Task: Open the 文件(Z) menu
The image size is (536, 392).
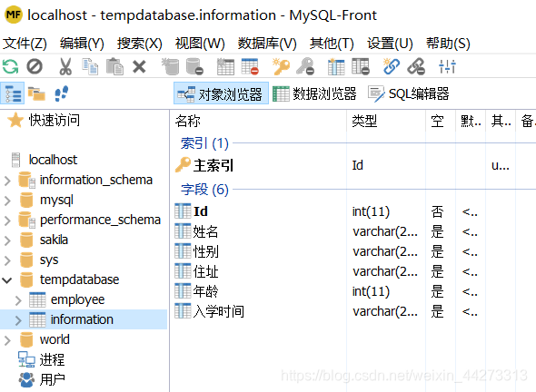Action: pyautogui.click(x=25, y=44)
